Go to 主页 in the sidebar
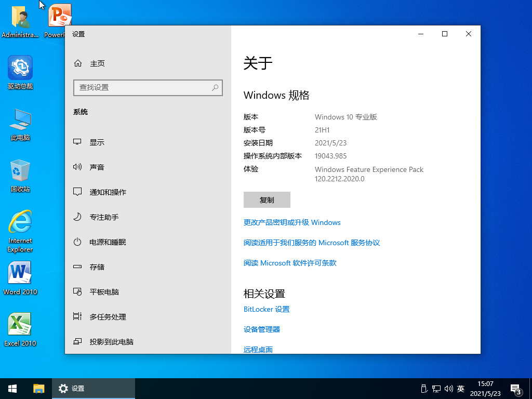 coord(148,63)
